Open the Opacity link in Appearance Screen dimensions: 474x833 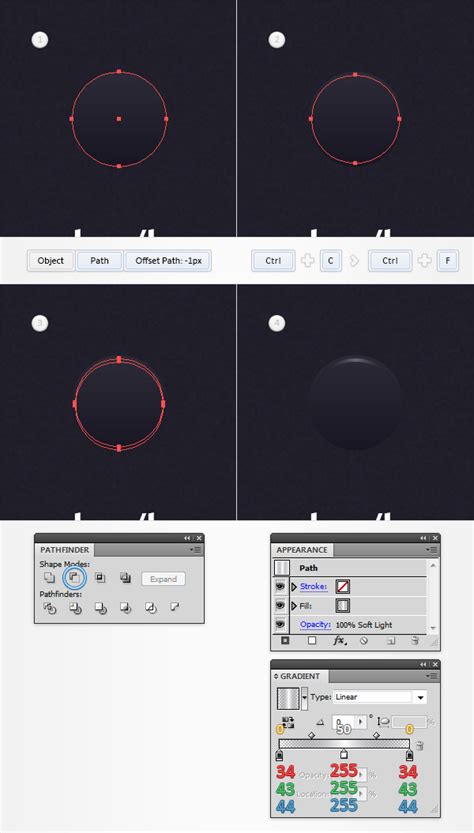315,625
